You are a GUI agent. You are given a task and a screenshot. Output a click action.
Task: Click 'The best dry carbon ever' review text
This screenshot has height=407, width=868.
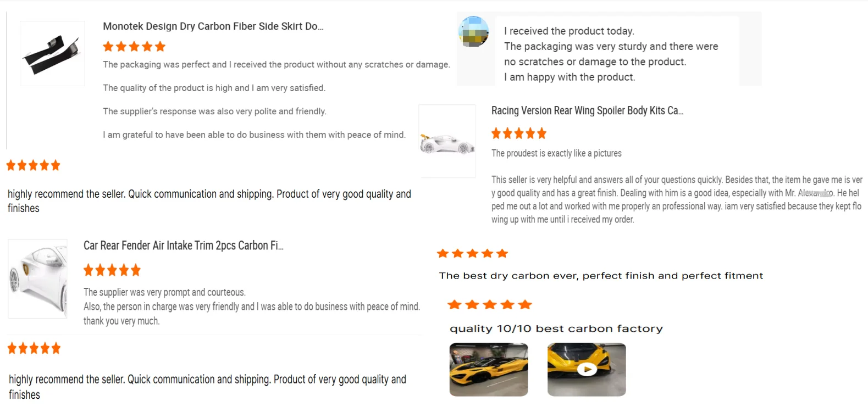pos(601,276)
